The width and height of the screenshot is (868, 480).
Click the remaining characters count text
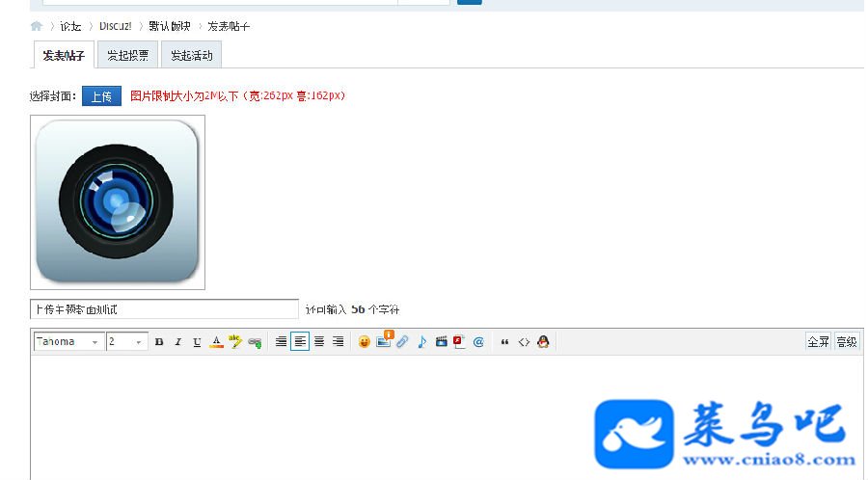tap(353, 309)
